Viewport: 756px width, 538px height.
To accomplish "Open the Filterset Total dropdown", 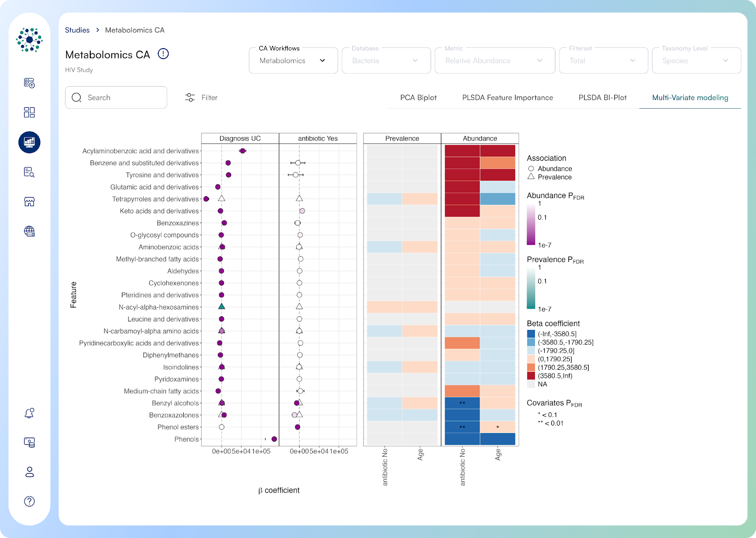I will [603, 61].
